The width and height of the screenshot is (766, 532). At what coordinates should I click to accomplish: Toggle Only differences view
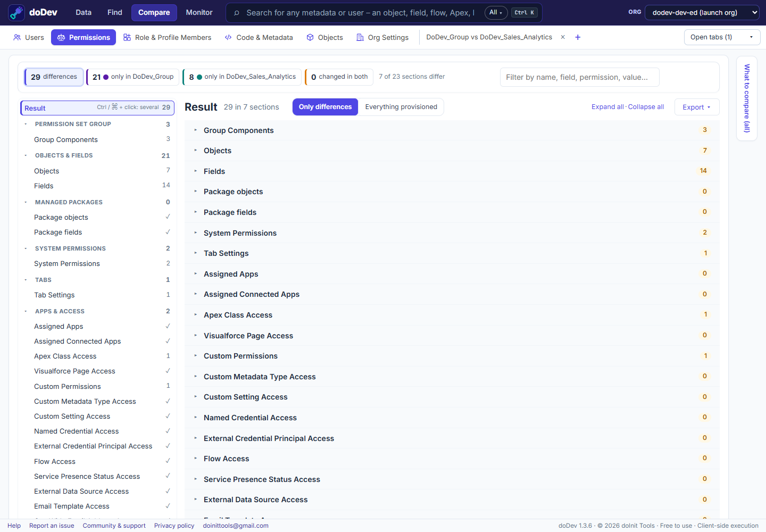325,107
